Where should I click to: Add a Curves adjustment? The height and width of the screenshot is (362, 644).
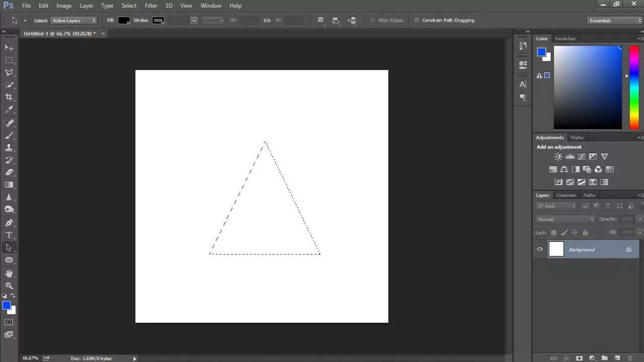(582, 157)
